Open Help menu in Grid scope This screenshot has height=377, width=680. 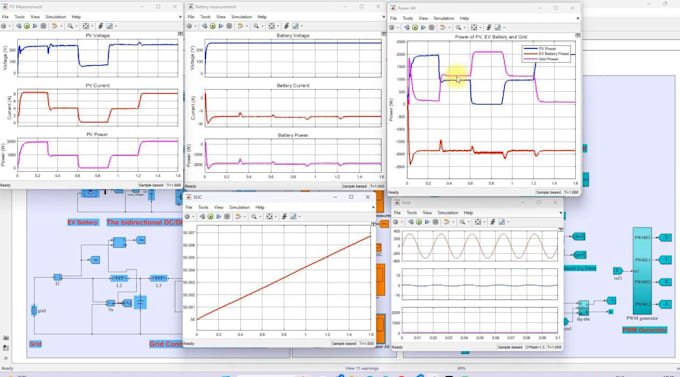[468, 213]
